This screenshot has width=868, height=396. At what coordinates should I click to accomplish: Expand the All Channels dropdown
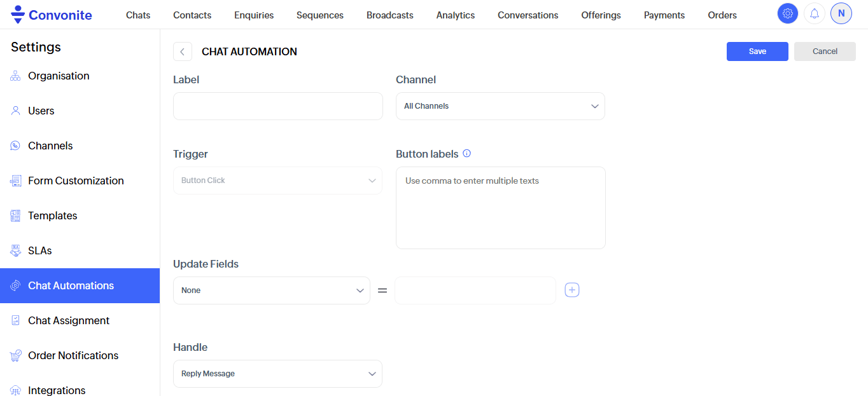pos(500,106)
